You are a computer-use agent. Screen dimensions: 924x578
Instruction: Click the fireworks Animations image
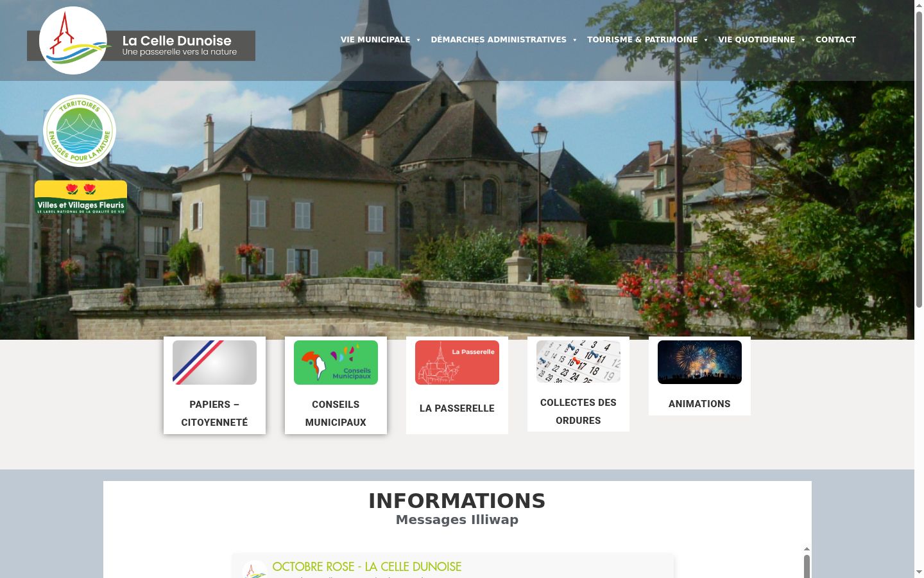click(699, 362)
